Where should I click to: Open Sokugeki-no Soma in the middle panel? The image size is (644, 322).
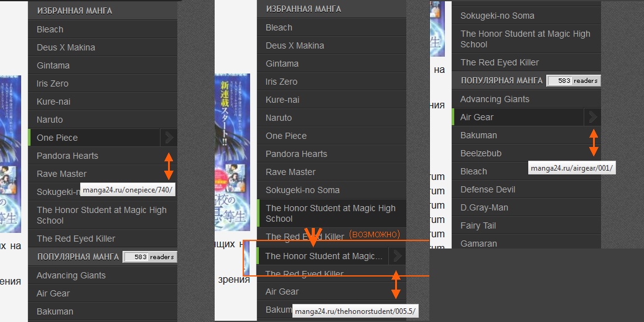pyautogui.click(x=332, y=191)
